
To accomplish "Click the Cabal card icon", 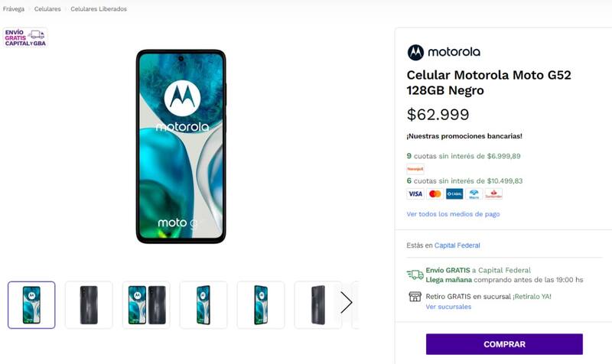I will [x=454, y=194].
